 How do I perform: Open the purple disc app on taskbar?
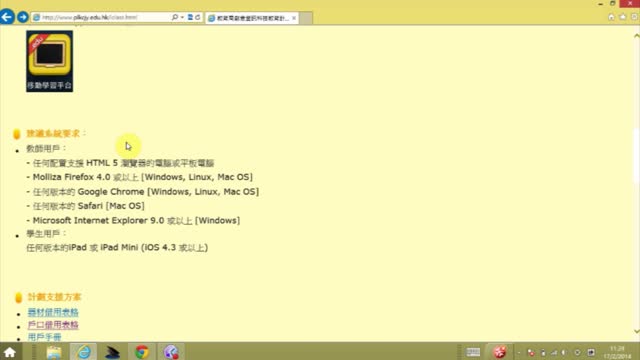(x=171, y=352)
